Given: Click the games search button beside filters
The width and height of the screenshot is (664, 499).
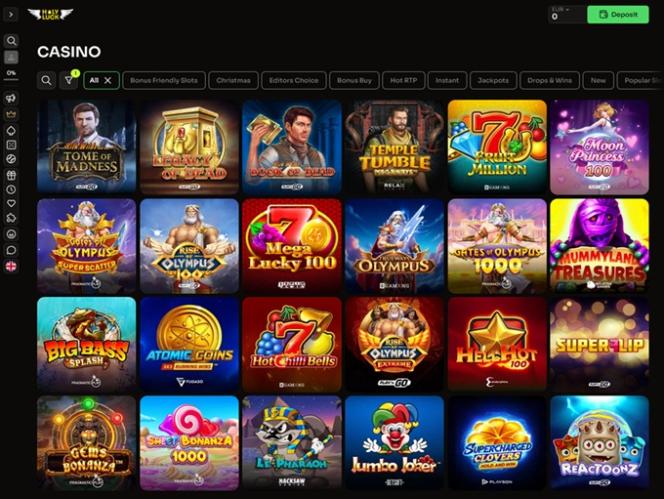Looking at the screenshot, I should [47, 80].
